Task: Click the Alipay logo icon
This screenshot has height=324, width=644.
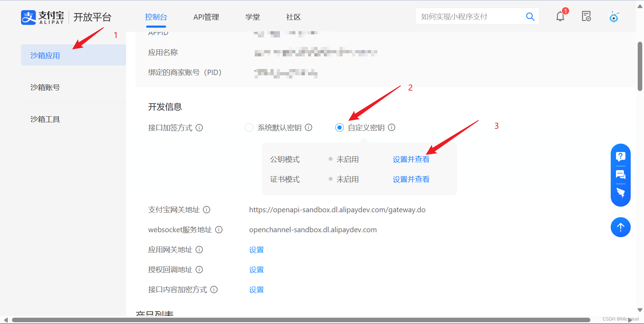Action: 28,17
